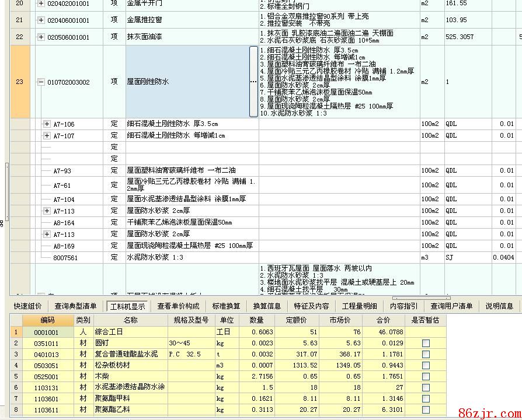
Task: Select the 标准换算 tab
Action: pyautogui.click(x=226, y=306)
